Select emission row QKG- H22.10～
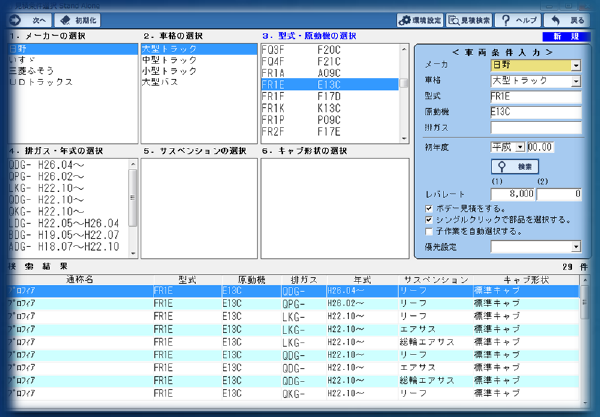Image resolution: width=600 pixels, height=417 pixels. 69,212
